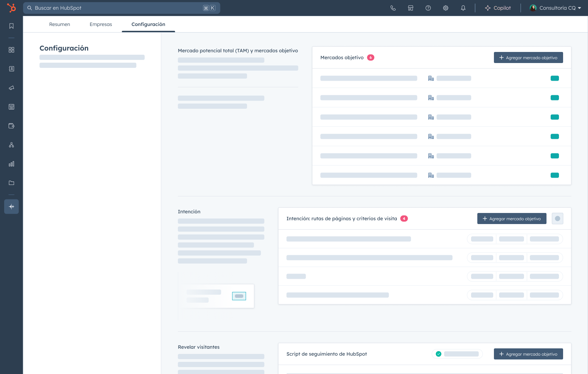This screenshot has width=588, height=374.
Task: Click the help question mark icon
Action: (x=428, y=8)
